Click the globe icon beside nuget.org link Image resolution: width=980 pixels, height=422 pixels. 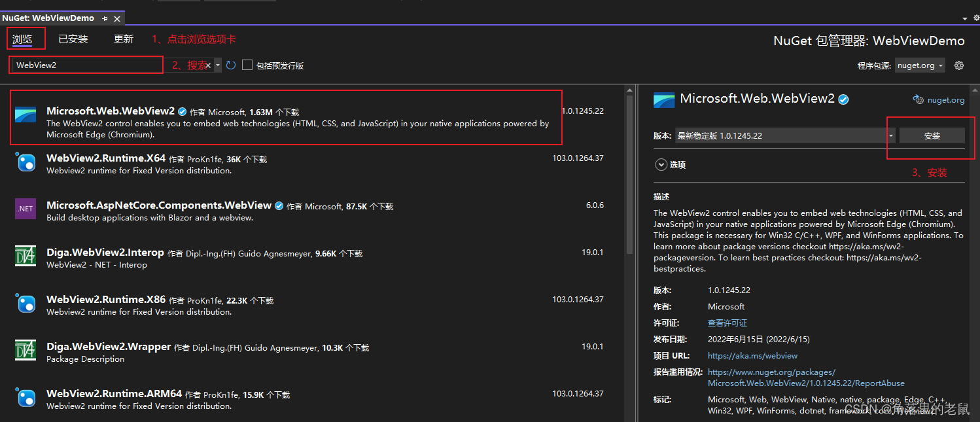pos(918,100)
